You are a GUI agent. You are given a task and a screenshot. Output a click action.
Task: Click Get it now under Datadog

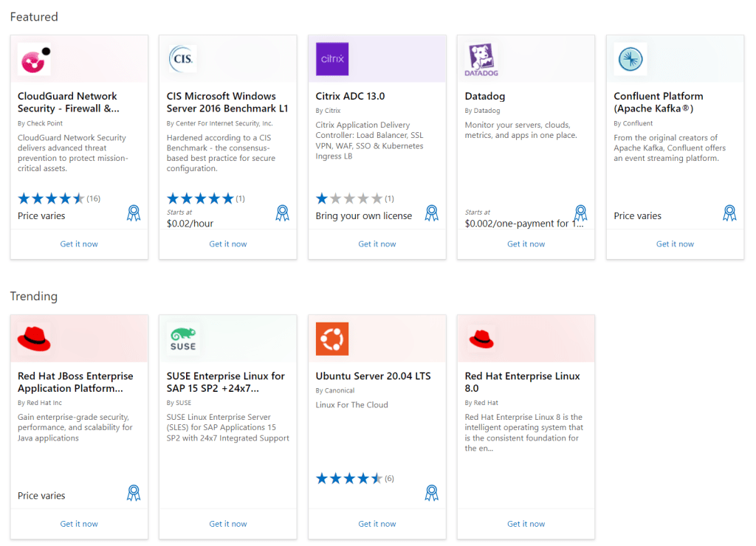(x=526, y=244)
